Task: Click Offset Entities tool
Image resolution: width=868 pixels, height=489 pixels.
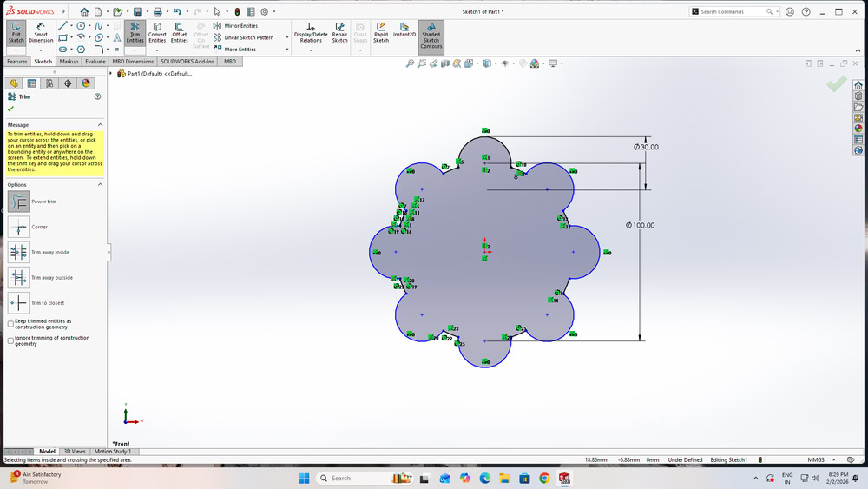Action: (x=180, y=33)
